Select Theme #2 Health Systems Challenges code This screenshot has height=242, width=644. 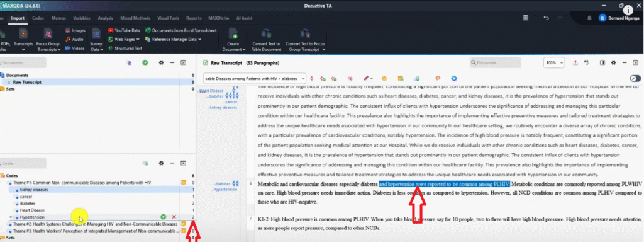click(x=96, y=224)
